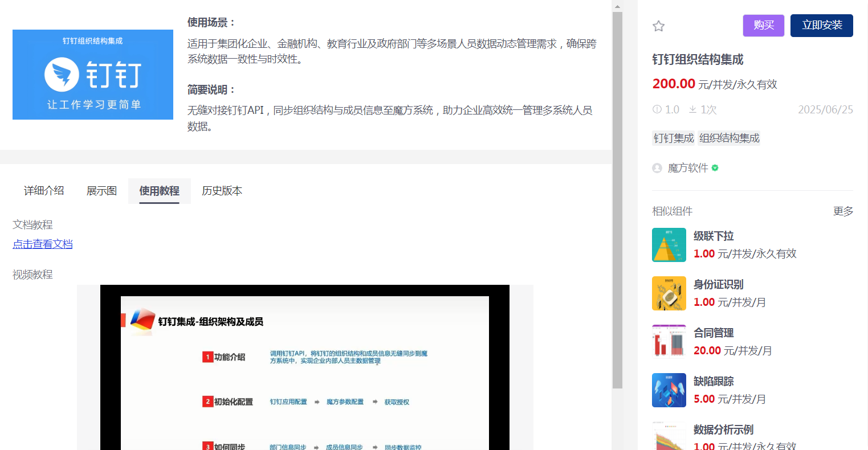868x450 pixels.
Task: Click the 级联下拉 component thumbnail
Action: coord(669,245)
